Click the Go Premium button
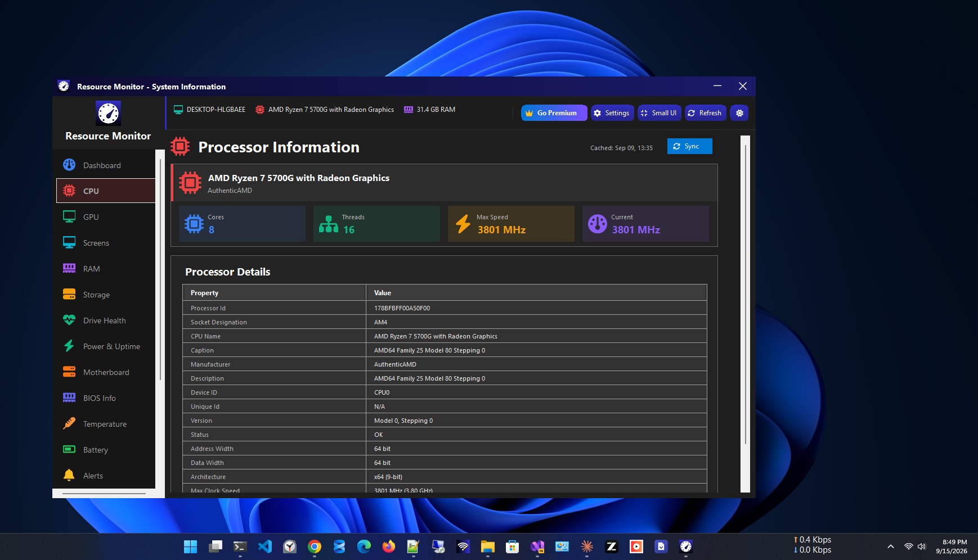The image size is (978, 560). [x=554, y=113]
